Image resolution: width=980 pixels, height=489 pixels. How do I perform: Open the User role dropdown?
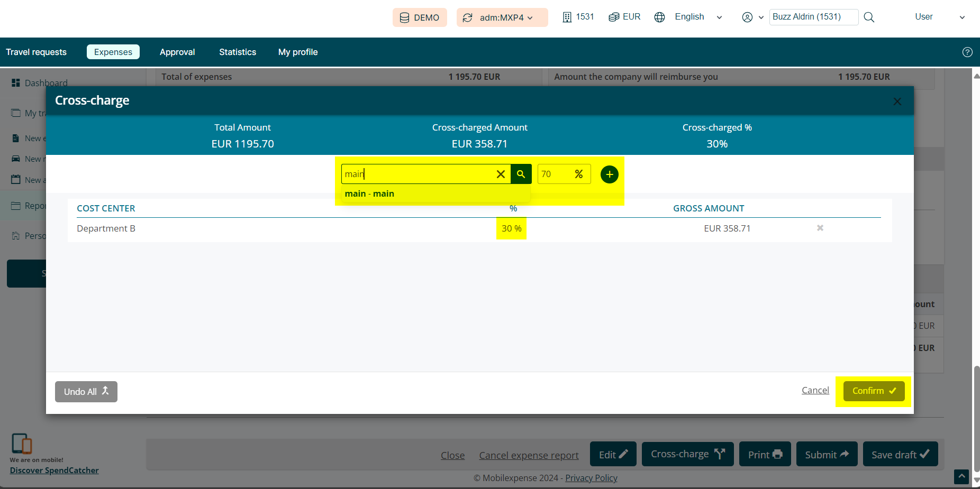(x=939, y=17)
